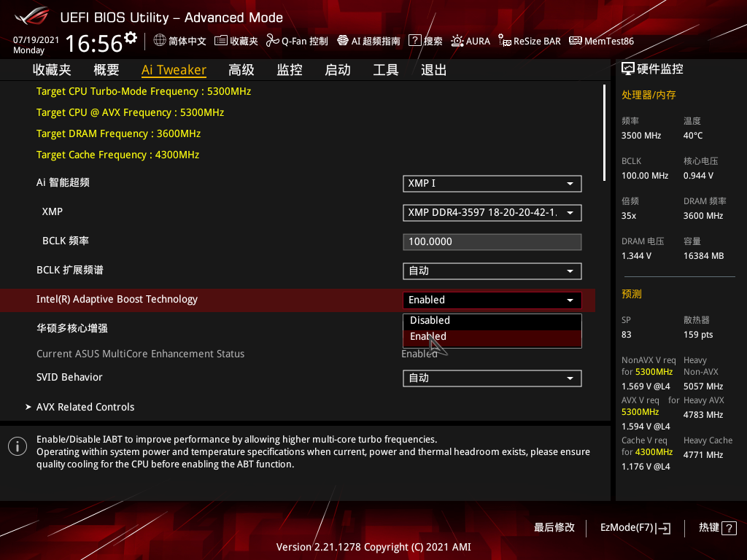The width and height of the screenshot is (747, 560).
Task: Click the ROG logo icon
Action: (31, 16)
